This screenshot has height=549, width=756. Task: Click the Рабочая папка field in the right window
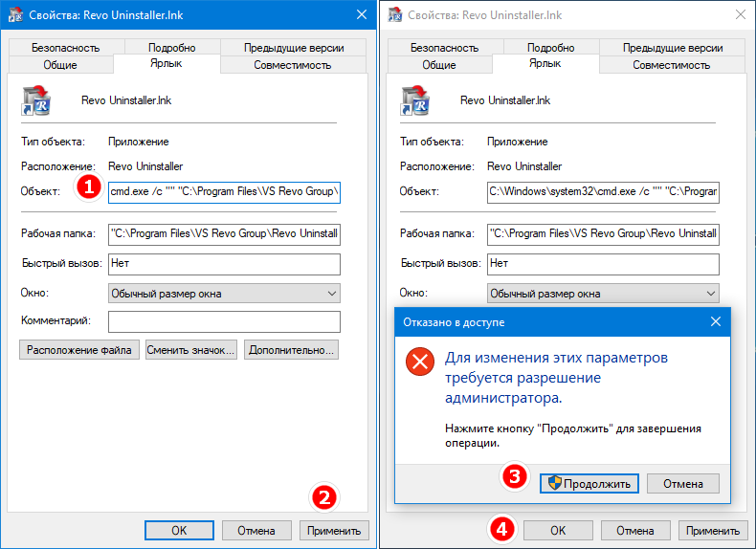[603, 234]
